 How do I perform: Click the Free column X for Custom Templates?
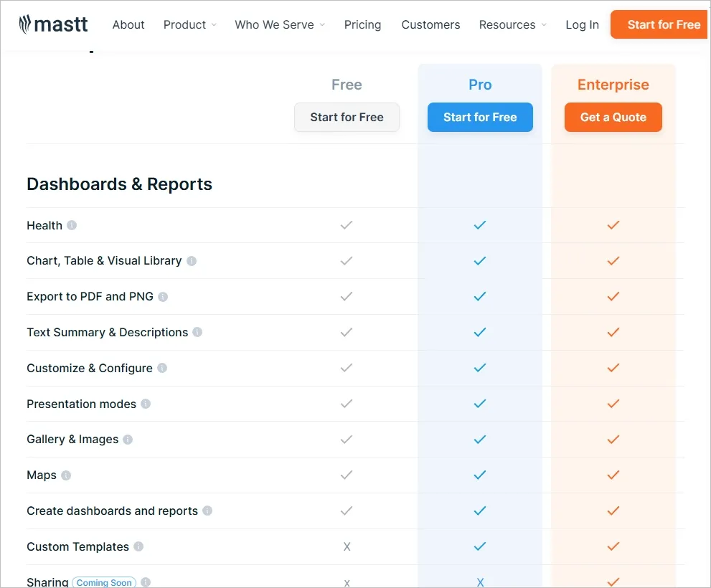[x=347, y=546]
